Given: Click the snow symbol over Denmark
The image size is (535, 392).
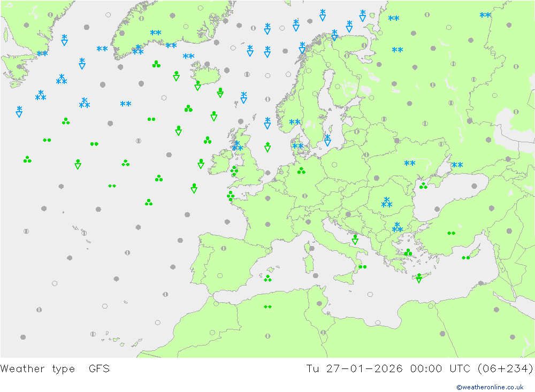Looking at the screenshot, I should click(x=298, y=146).
